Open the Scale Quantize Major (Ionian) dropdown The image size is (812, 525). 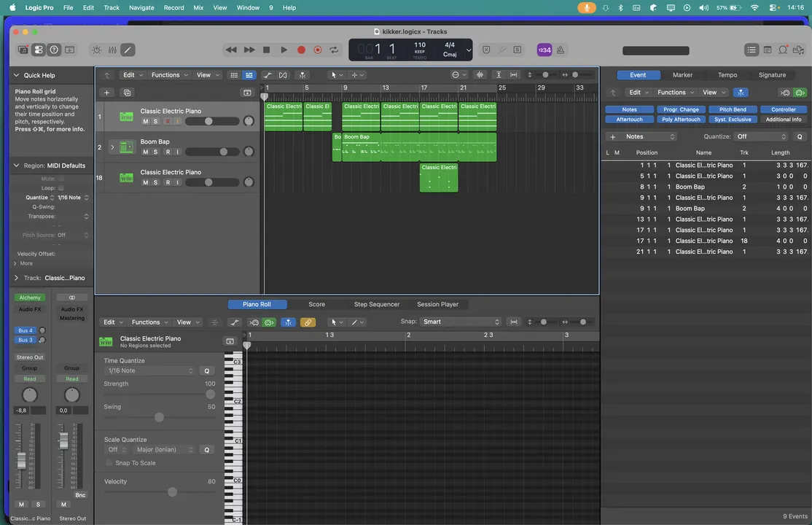click(x=164, y=449)
